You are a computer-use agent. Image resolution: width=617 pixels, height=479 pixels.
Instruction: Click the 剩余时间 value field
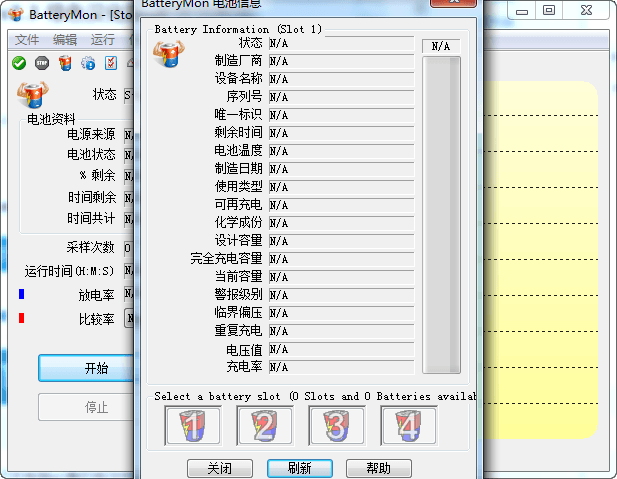click(x=342, y=133)
